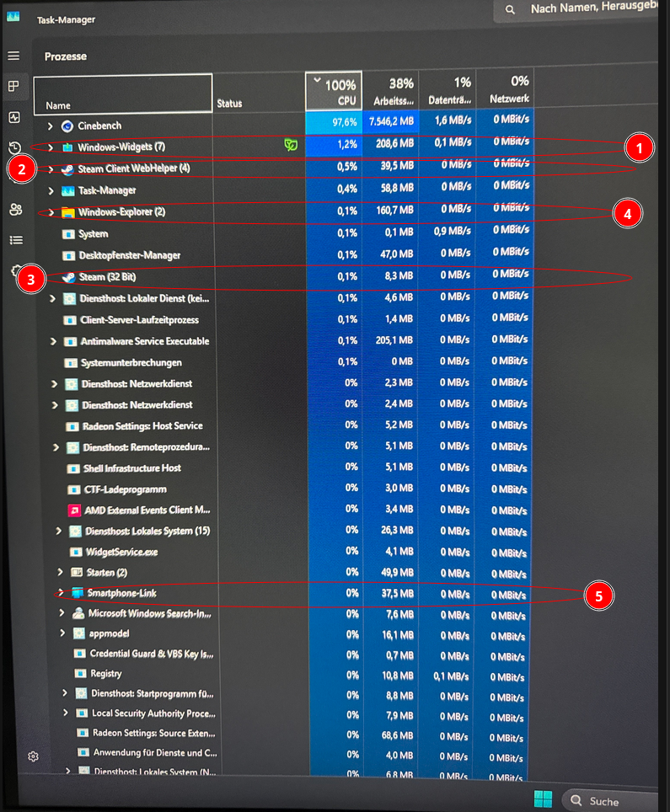This screenshot has width=670, height=812.
Task: Click the Task-Manager title bar app icon
Action: (x=13, y=17)
